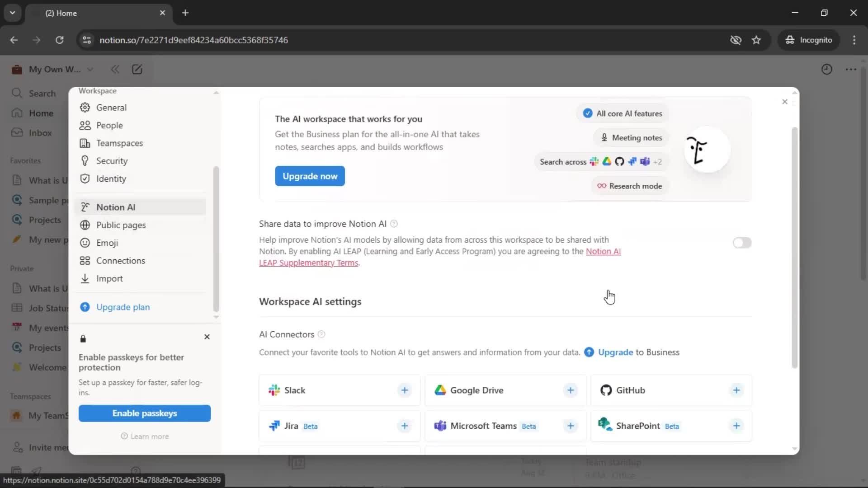Go back in browser history
868x488 pixels.
(14, 40)
